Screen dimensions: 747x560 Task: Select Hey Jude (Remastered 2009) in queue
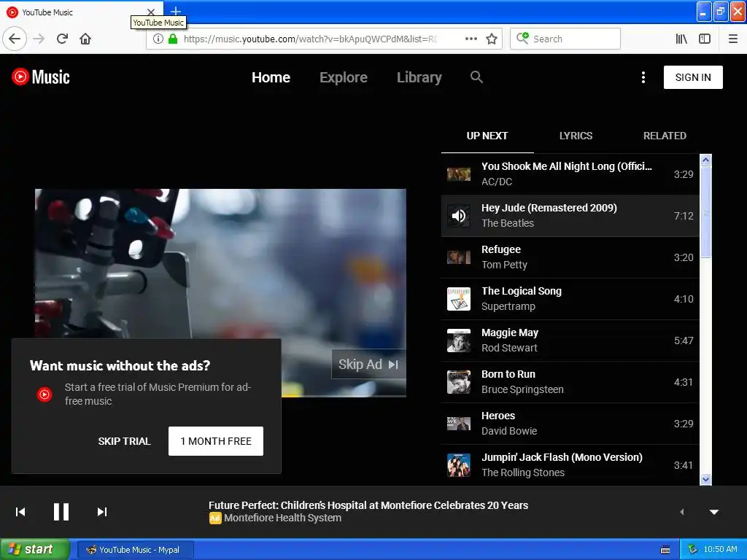pos(570,216)
